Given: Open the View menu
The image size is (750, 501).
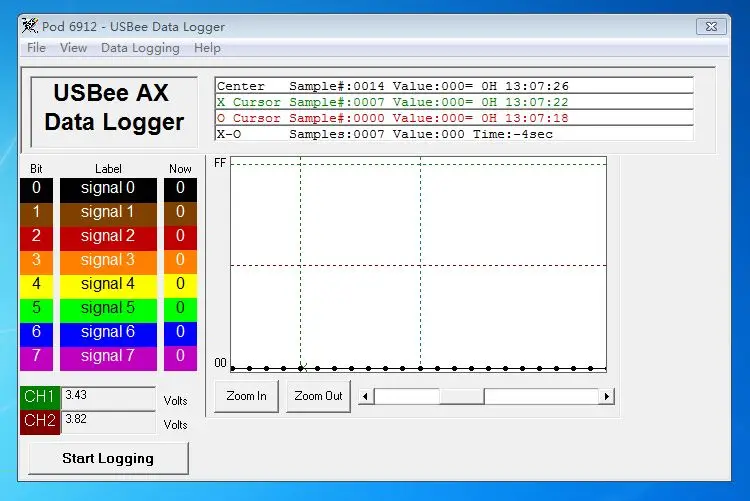Looking at the screenshot, I should (73, 48).
